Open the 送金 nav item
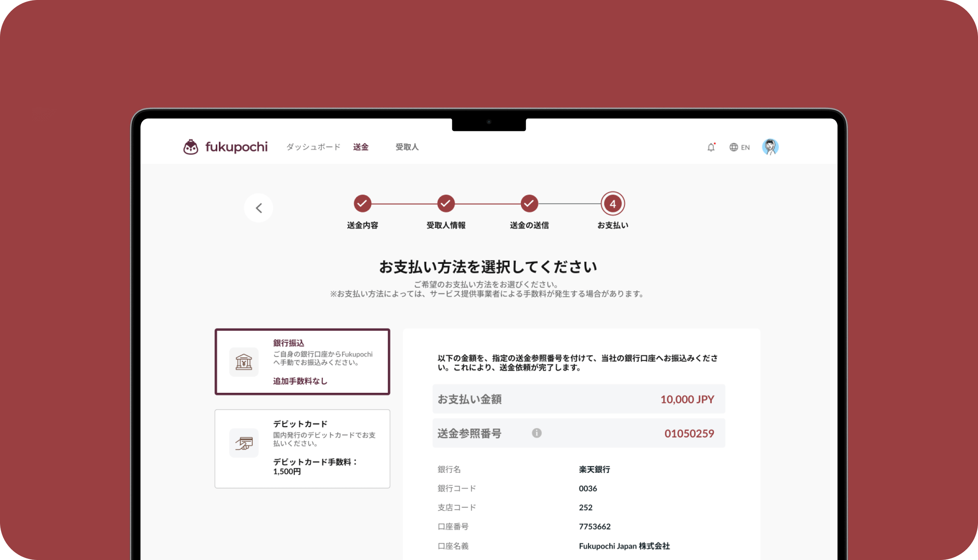This screenshot has width=978, height=560. (360, 147)
